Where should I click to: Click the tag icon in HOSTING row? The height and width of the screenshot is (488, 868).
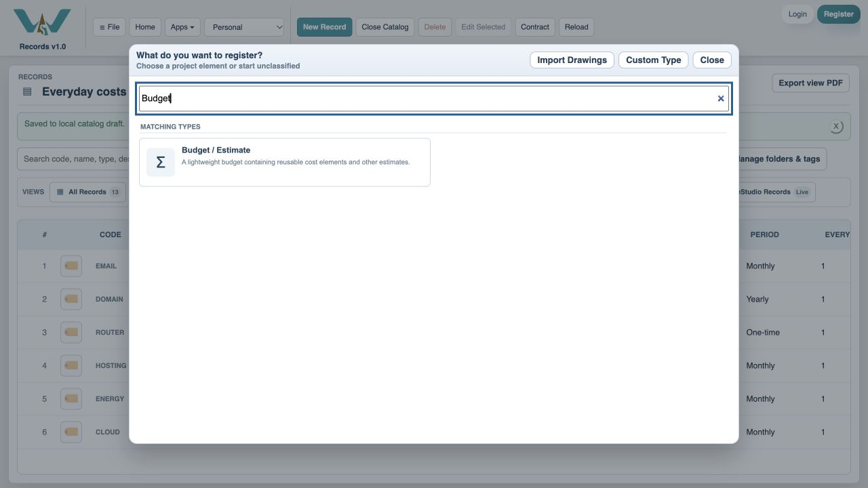(x=71, y=365)
